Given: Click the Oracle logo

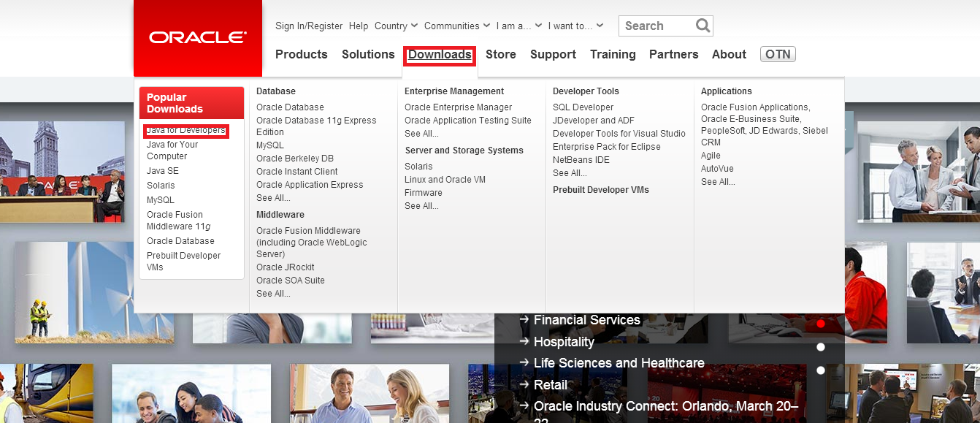Looking at the screenshot, I should point(198,38).
